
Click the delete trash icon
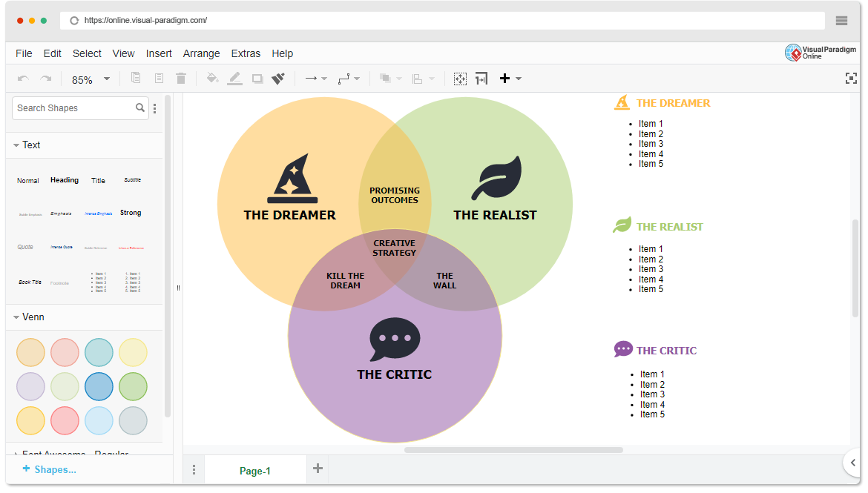(x=181, y=78)
